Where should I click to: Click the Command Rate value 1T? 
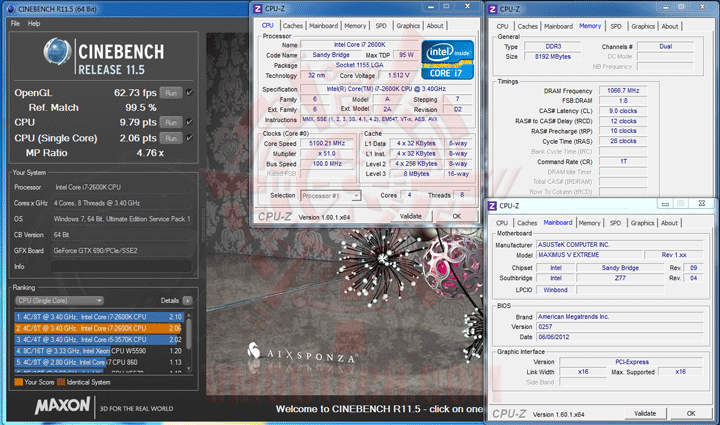click(623, 162)
